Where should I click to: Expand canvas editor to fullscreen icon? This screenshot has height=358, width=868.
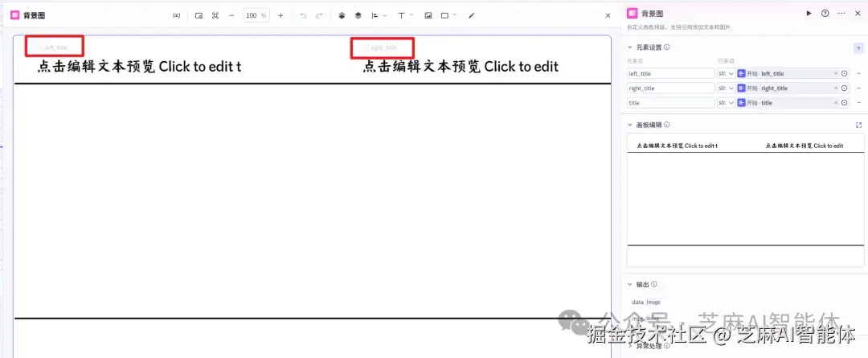[858, 126]
